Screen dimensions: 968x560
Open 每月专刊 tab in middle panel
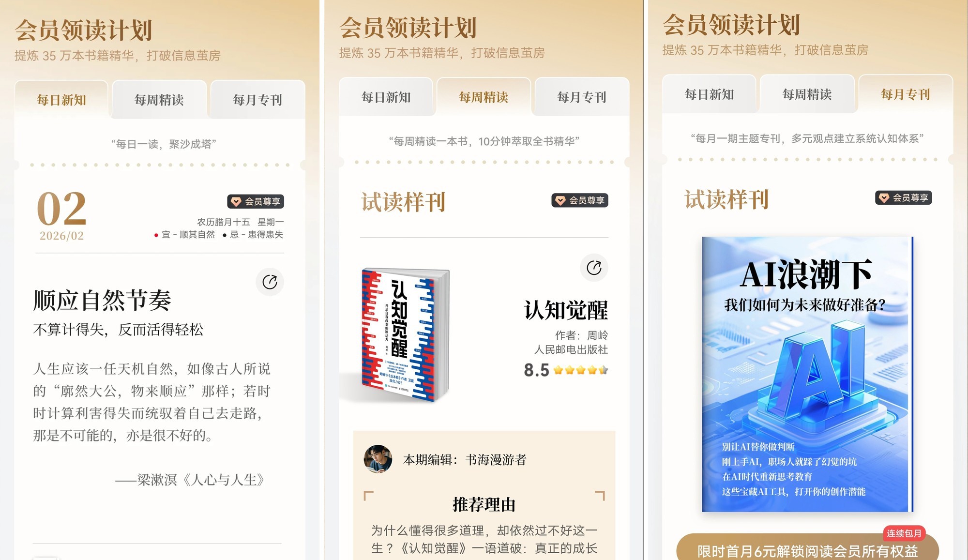(582, 97)
